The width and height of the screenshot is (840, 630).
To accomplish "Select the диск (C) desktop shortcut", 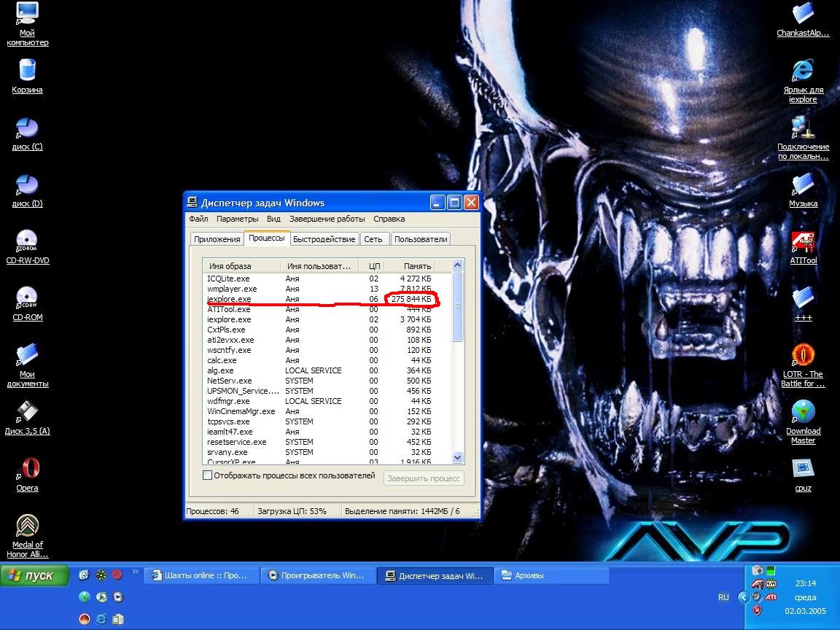I will [27, 134].
